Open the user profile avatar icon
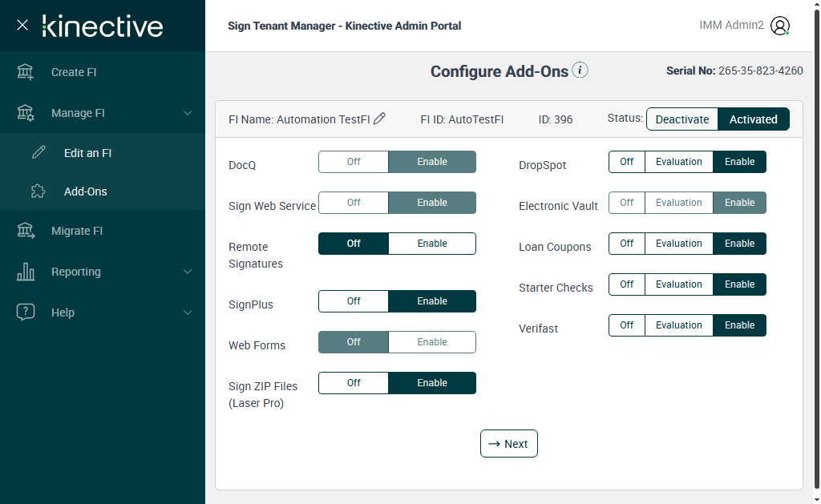This screenshot has width=821, height=504. [779, 26]
